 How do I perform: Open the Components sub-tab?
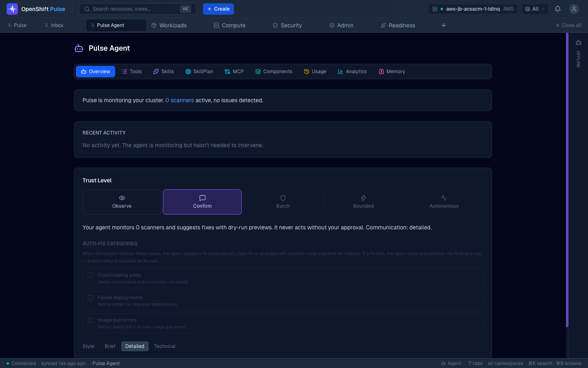(x=274, y=72)
